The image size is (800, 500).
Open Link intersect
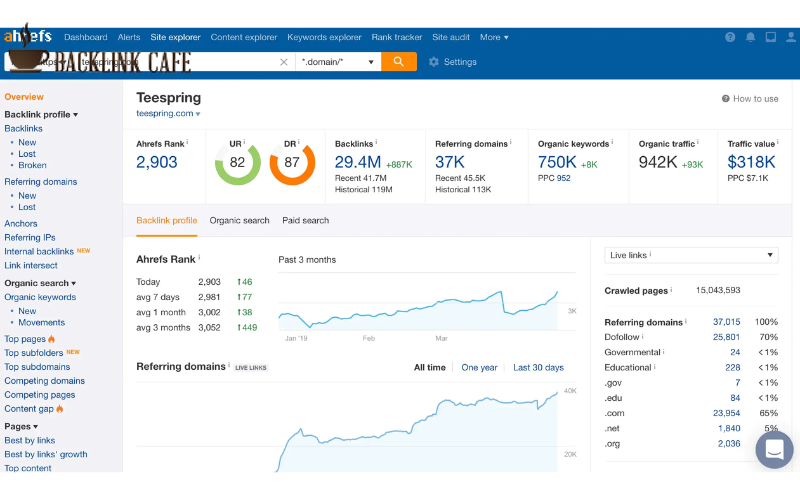[31, 265]
